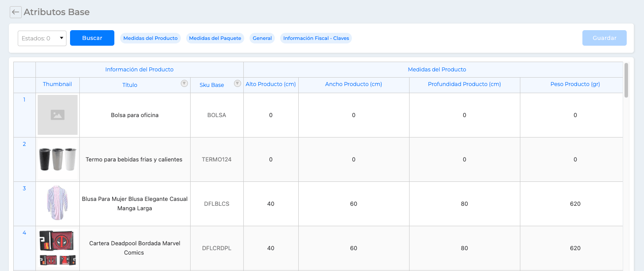Click the 'Thumbnail' column header
Viewport: 644px width, 271px height.
[58, 84]
